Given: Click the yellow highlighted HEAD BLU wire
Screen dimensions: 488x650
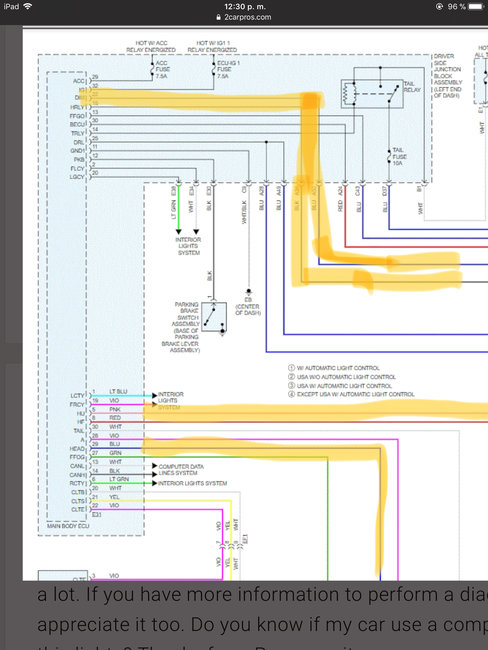Looking at the screenshot, I should click(x=261, y=449).
